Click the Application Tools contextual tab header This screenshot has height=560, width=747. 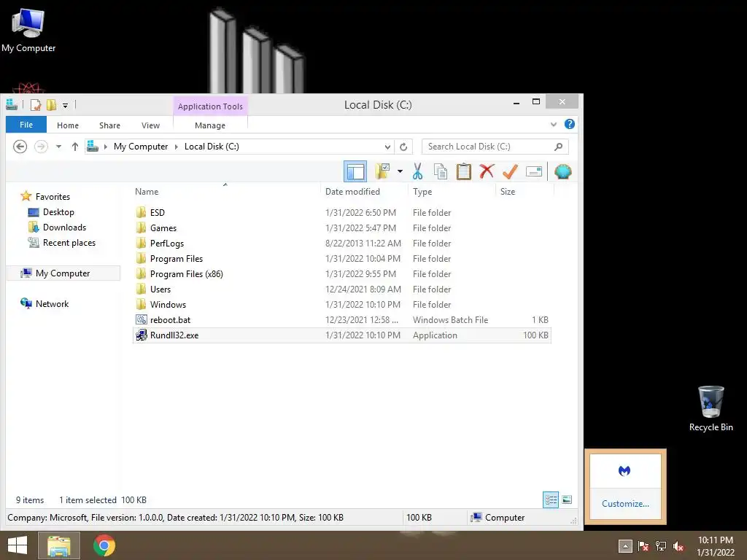[210, 106]
